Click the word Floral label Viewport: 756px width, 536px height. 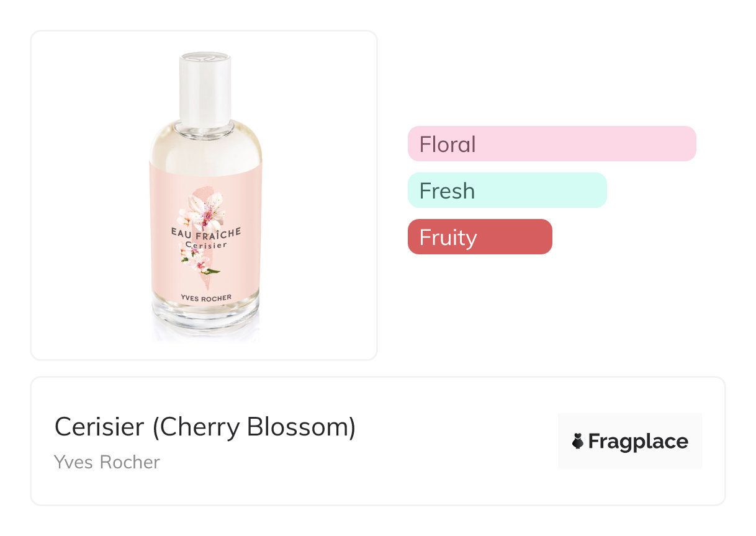[x=448, y=145]
